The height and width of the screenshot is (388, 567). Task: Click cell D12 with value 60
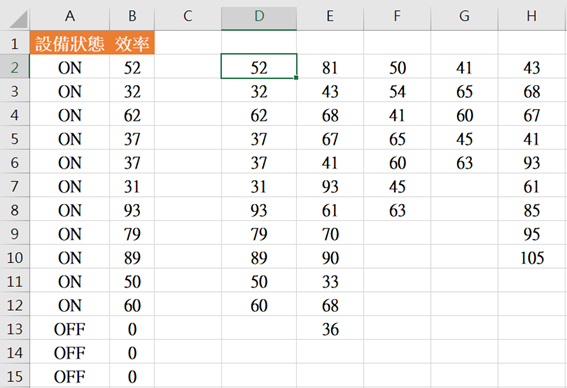coord(259,305)
